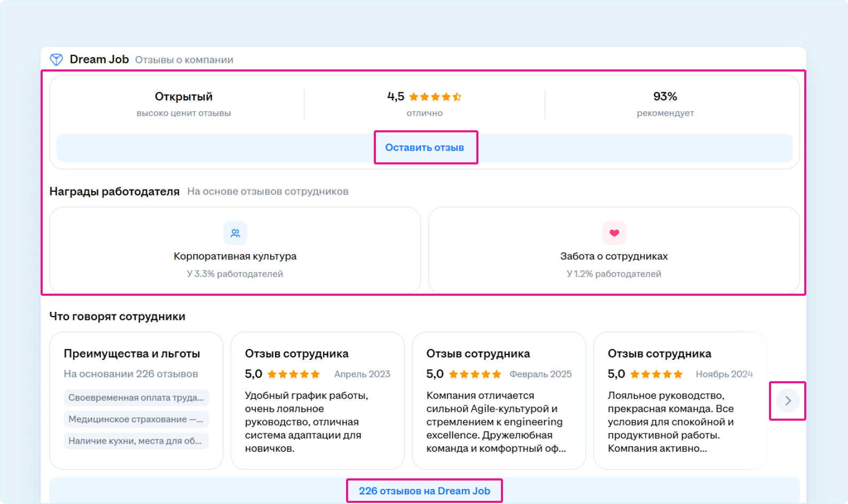Open the 226 отзывов на Dream Job link

pyautogui.click(x=425, y=491)
